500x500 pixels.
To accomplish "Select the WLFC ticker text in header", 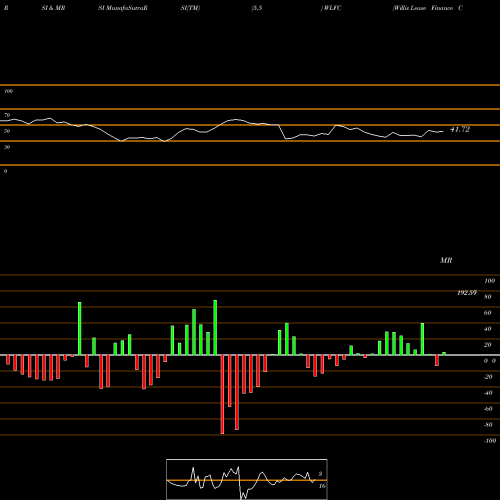I will (332, 8).
